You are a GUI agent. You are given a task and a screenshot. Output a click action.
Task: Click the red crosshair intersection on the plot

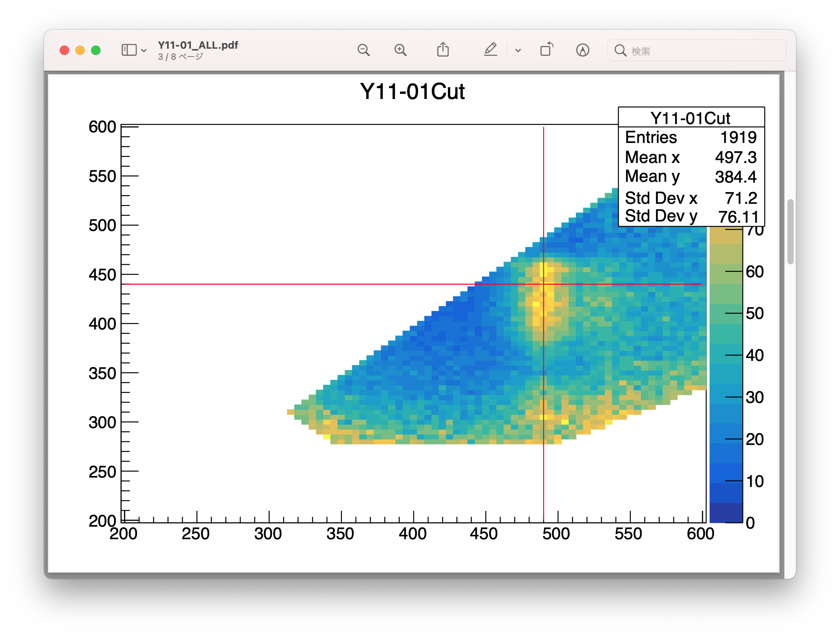(x=544, y=284)
